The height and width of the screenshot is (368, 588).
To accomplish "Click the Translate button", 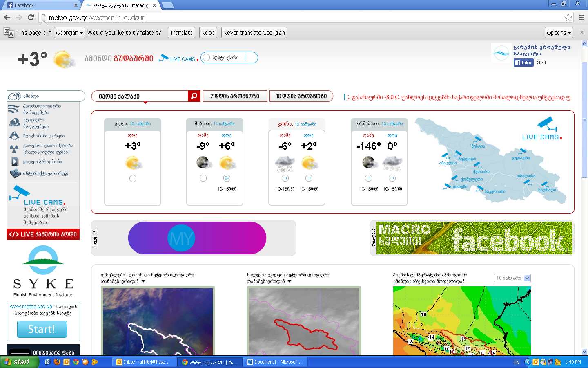I will coord(181,33).
